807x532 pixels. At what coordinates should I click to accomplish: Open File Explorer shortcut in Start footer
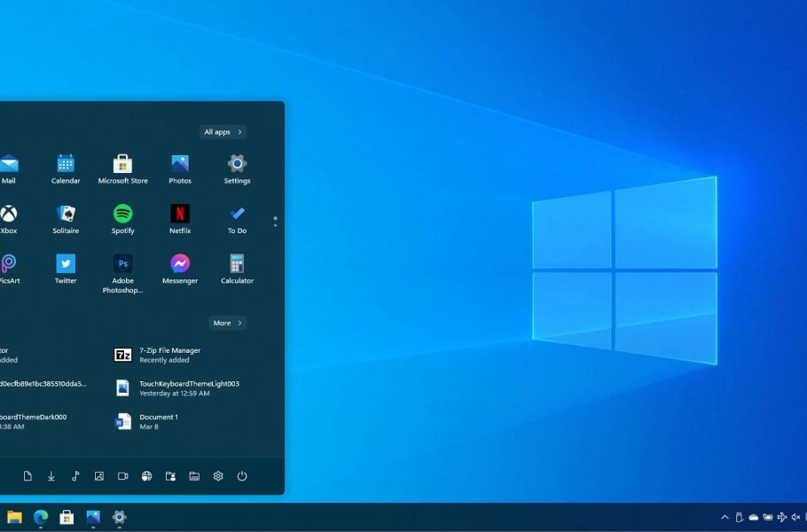tap(194, 476)
